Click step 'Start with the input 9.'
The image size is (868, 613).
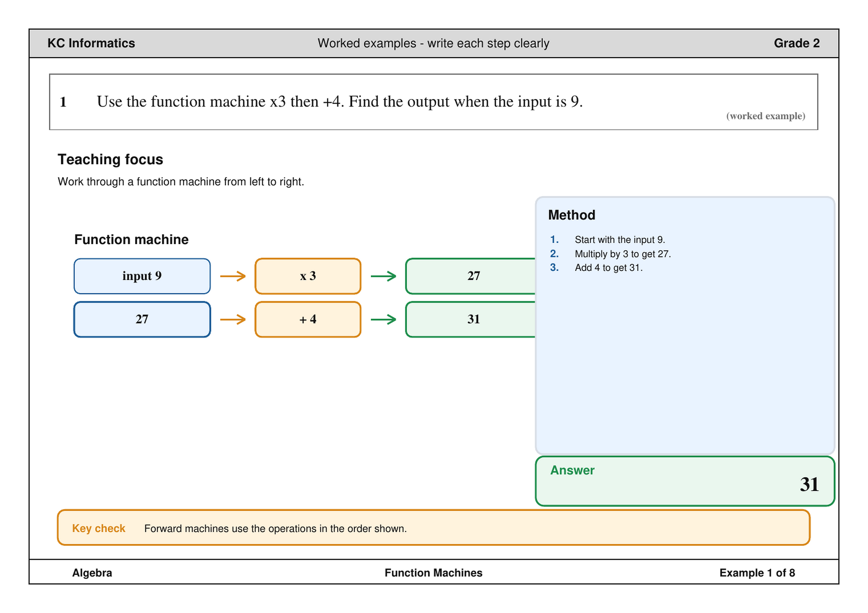tap(620, 240)
